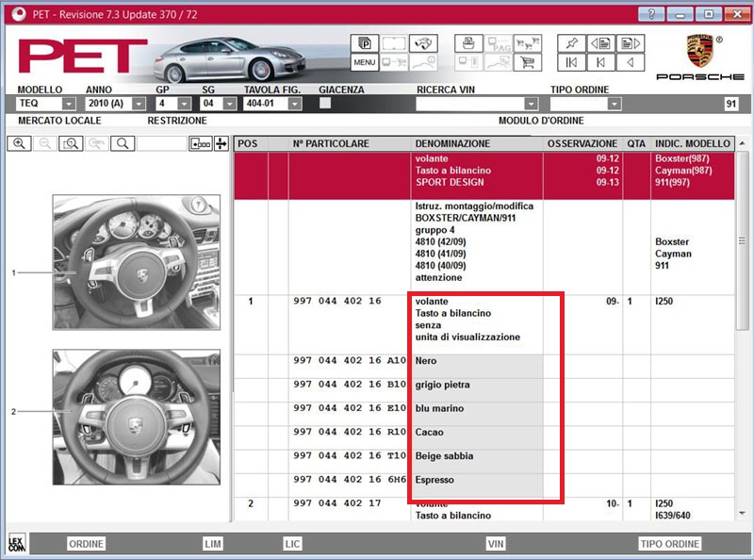754x560 pixels.
Task: Select part number 997 044 402 16 E10
Action: 350,408
